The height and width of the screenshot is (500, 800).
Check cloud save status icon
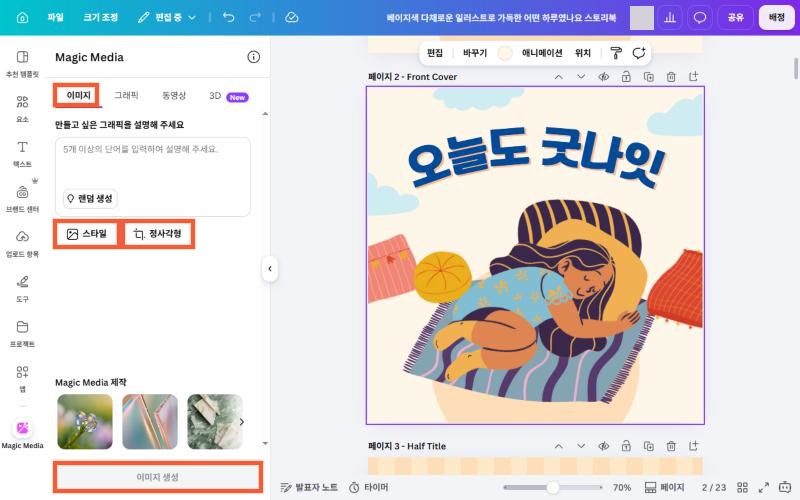coord(291,17)
